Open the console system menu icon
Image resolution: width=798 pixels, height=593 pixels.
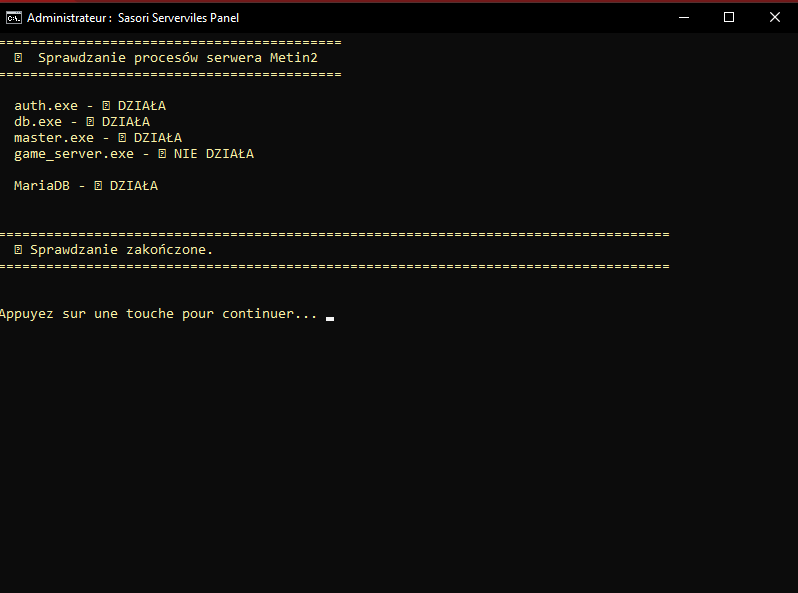point(14,17)
